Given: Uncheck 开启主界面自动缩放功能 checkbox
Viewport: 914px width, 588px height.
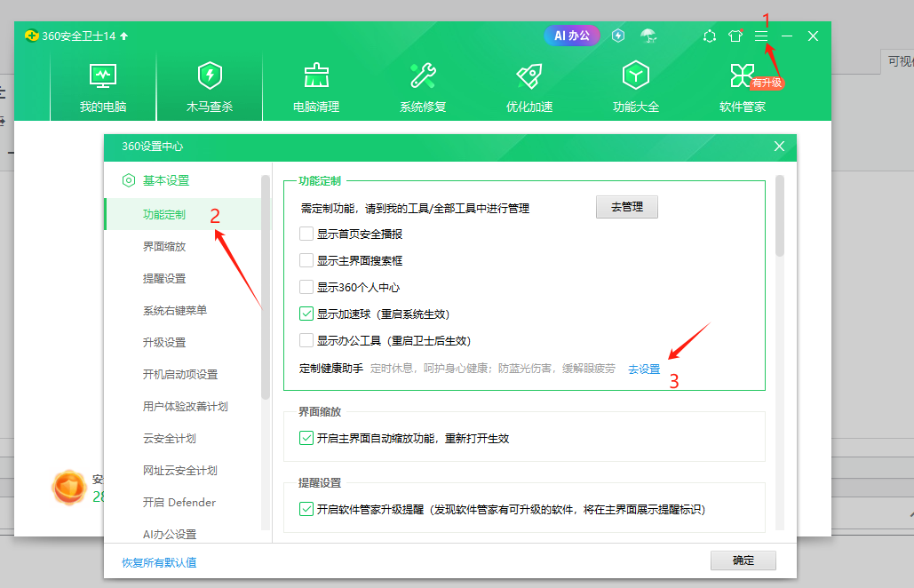Looking at the screenshot, I should point(306,438).
